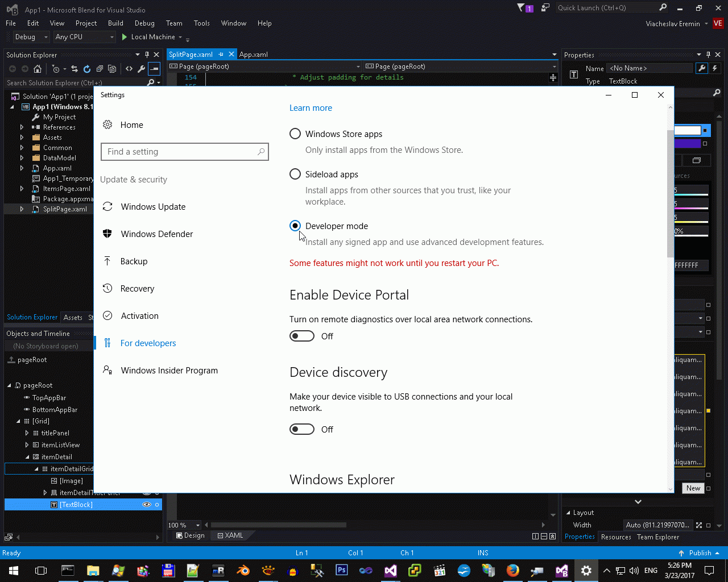Open the File menu
Viewport: 728px width, 582px height.
[x=11, y=23]
